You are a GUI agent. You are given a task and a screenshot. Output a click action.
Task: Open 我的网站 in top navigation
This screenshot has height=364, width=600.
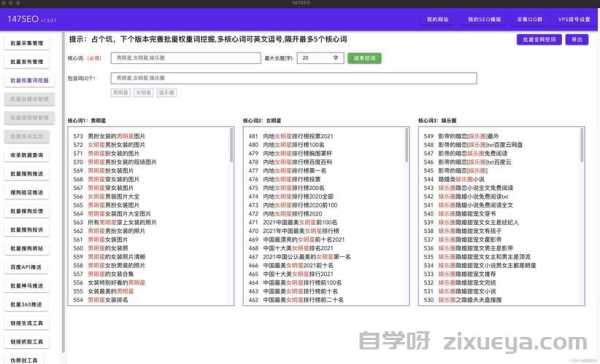437,20
